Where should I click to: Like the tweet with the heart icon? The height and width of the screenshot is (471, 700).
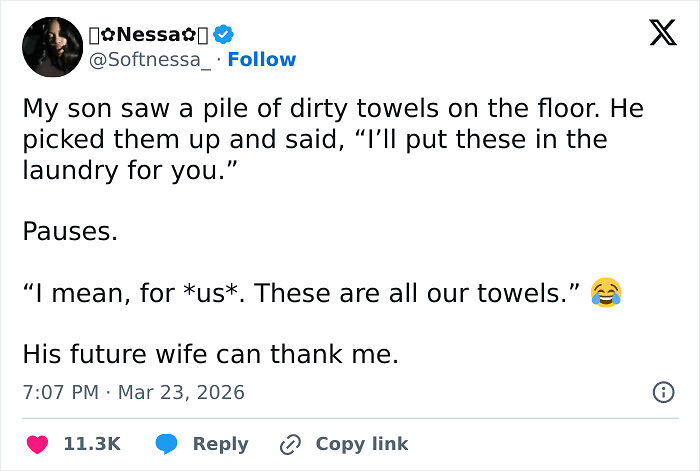pyautogui.click(x=41, y=443)
